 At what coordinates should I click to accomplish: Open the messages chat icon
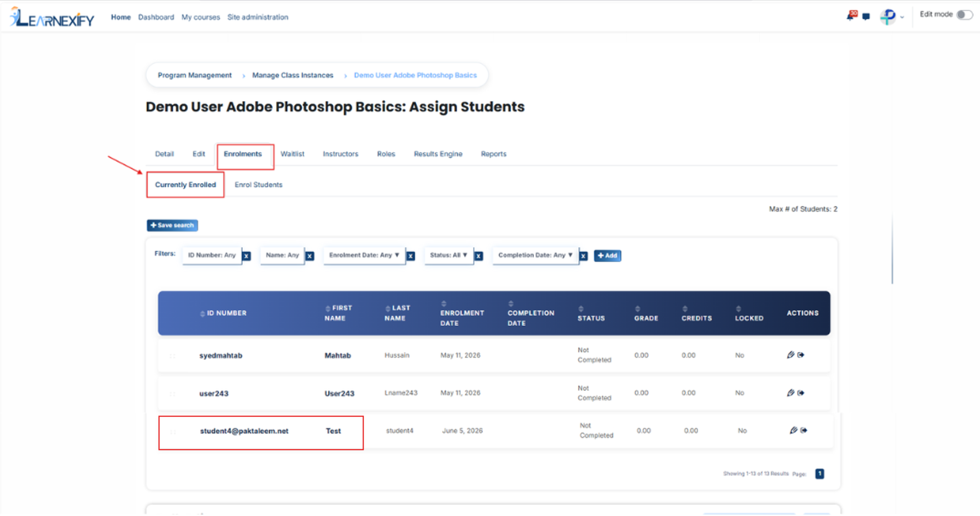pyautogui.click(x=866, y=17)
